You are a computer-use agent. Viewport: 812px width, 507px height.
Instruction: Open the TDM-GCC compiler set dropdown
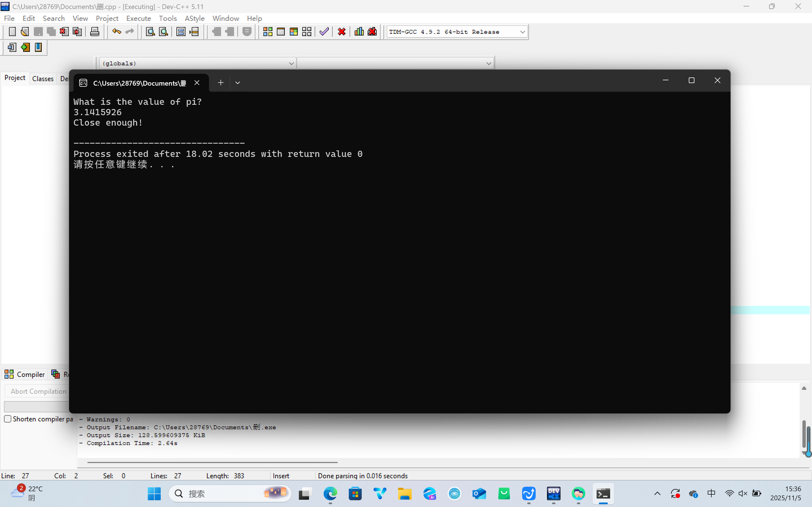522,32
